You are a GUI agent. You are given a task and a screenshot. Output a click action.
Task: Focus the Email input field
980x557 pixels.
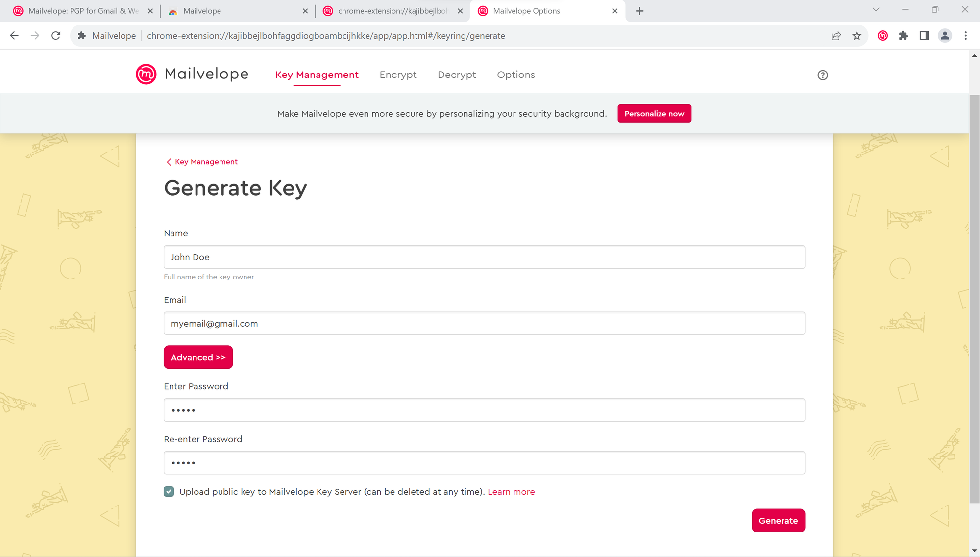click(x=484, y=323)
